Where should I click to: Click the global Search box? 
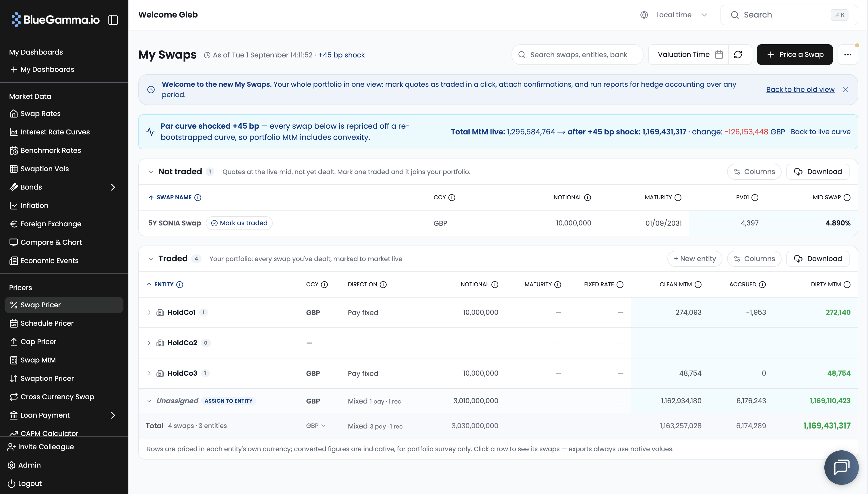[789, 15]
